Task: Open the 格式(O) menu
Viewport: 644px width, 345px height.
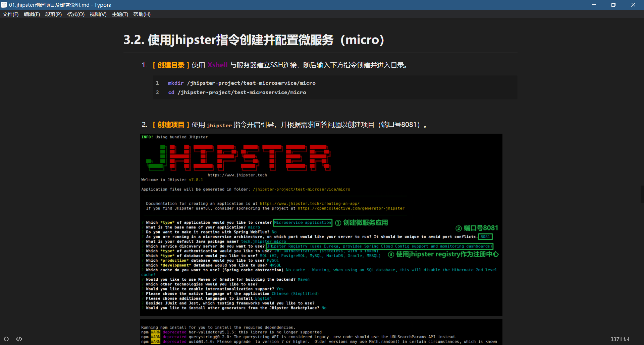Action: click(75, 14)
